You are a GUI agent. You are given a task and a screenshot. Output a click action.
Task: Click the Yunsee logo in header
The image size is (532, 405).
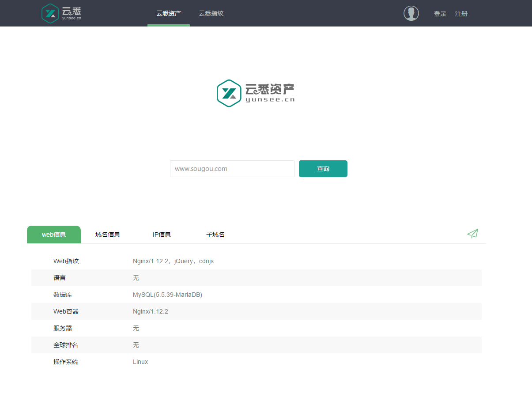tap(61, 13)
